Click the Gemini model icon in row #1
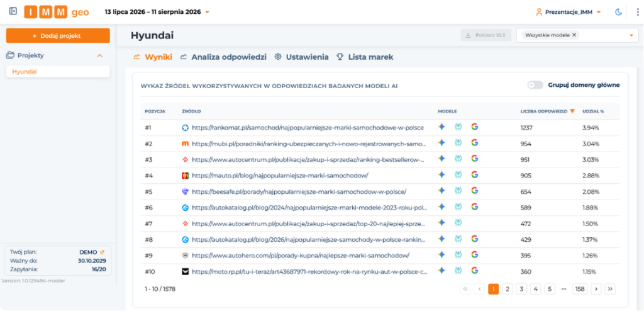 (441, 127)
